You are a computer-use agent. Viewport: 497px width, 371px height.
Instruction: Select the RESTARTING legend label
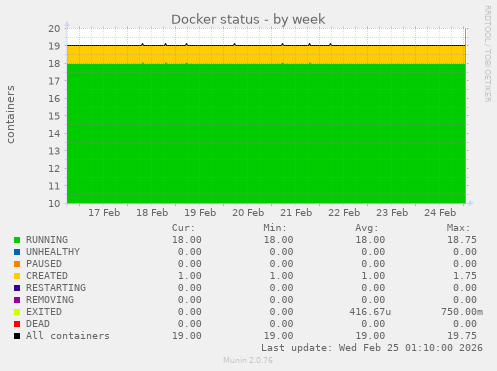pos(56,288)
